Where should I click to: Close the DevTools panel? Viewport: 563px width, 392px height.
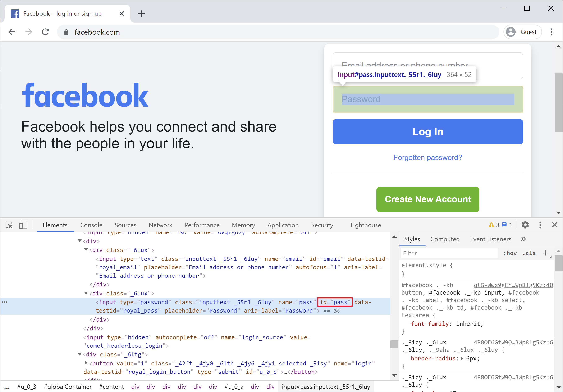pyautogui.click(x=554, y=225)
